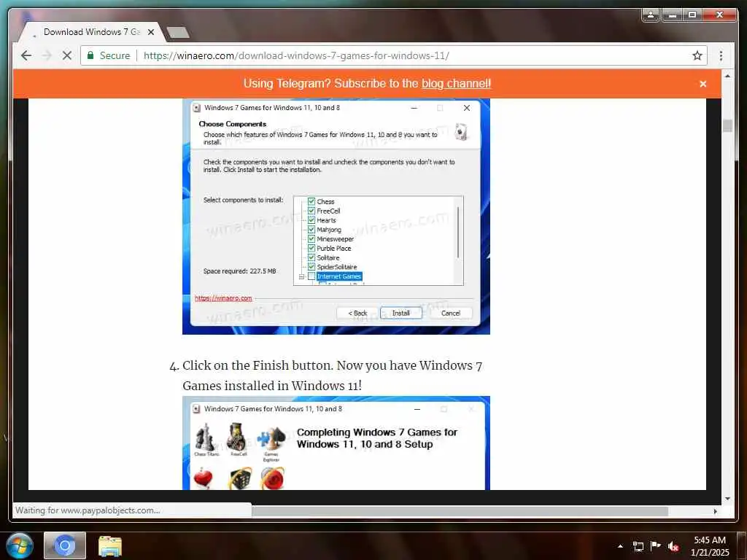Click the horizontal scrollbar right arrow
The width and height of the screenshot is (747, 560).
[715, 511]
